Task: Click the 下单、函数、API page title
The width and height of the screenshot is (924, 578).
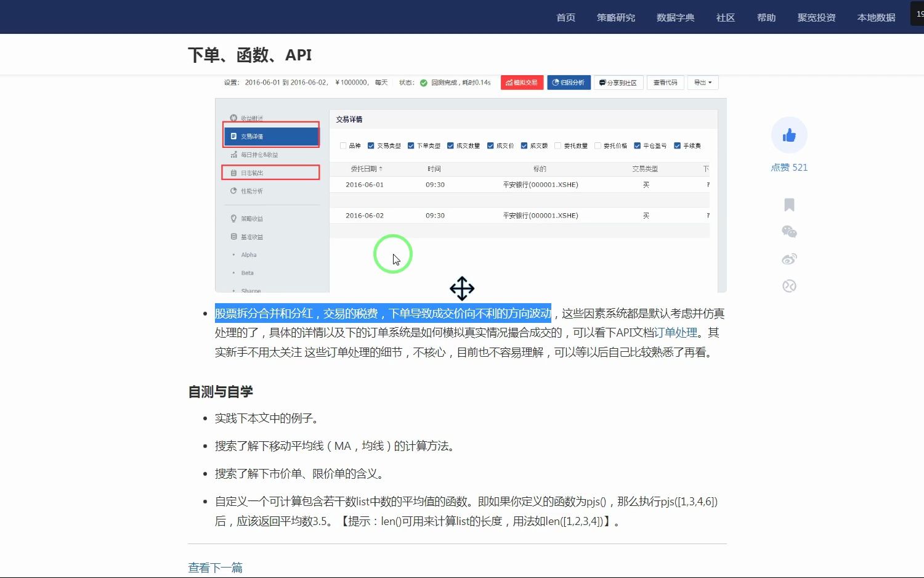Action: [x=249, y=55]
